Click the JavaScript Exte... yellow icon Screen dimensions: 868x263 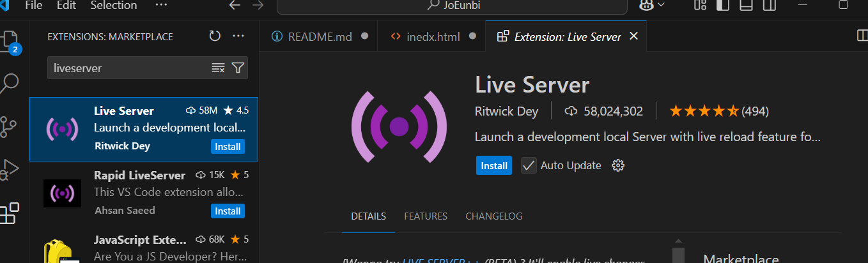pyautogui.click(x=62, y=251)
